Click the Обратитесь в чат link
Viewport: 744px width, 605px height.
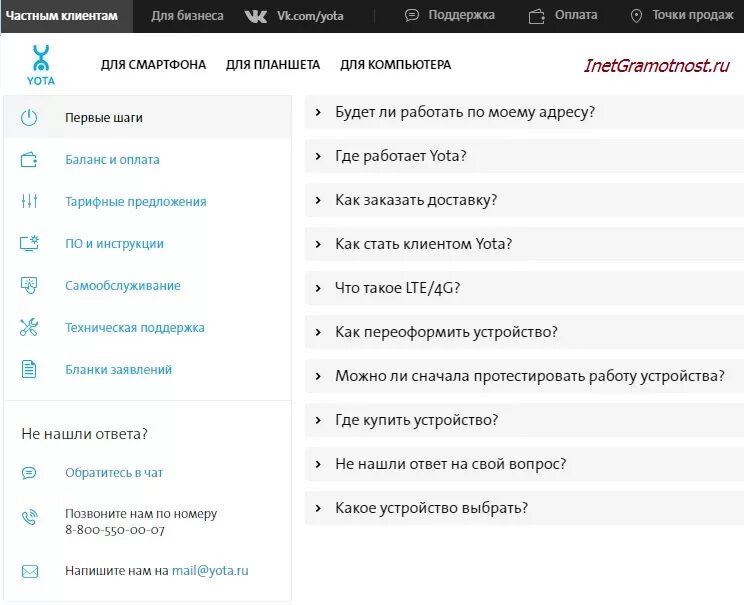114,473
